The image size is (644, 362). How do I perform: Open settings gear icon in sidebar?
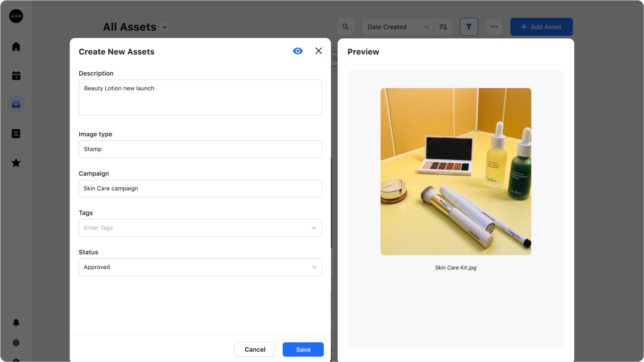16,343
